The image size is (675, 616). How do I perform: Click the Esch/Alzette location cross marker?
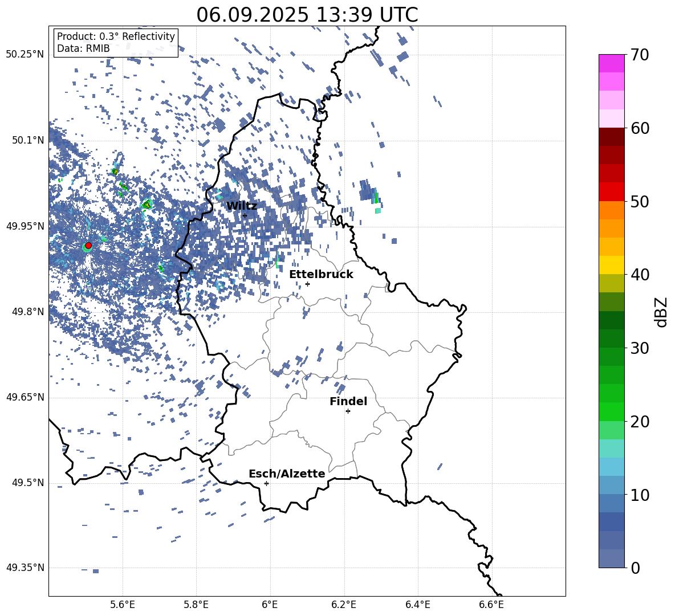click(x=266, y=483)
